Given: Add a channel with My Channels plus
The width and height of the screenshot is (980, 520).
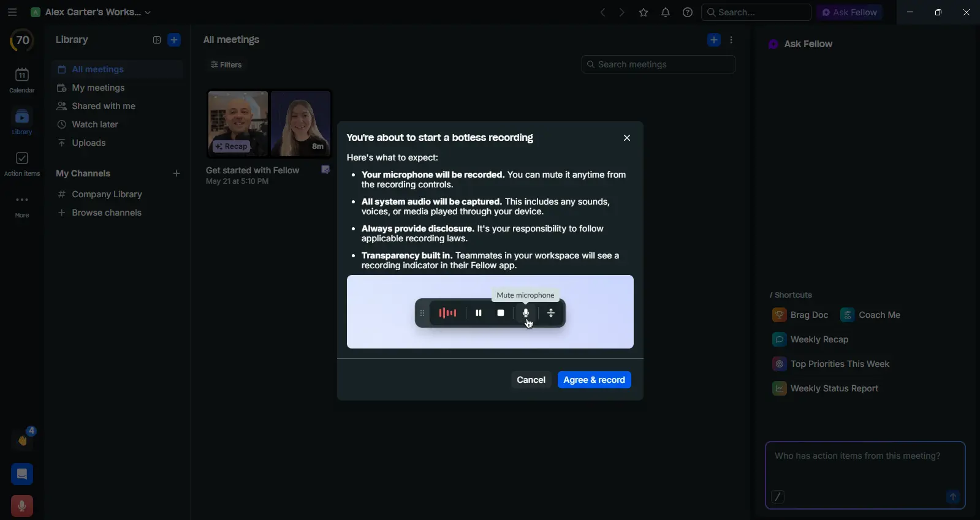Looking at the screenshot, I should (177, 174).
